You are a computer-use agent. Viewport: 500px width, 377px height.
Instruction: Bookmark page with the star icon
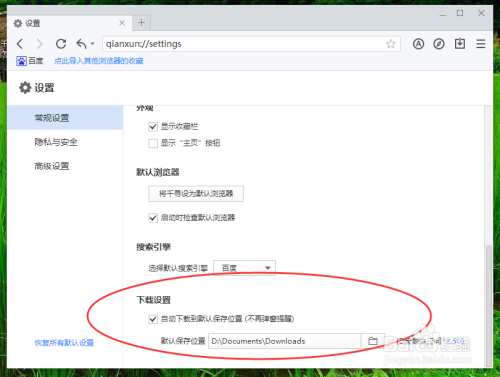point(391,44)
